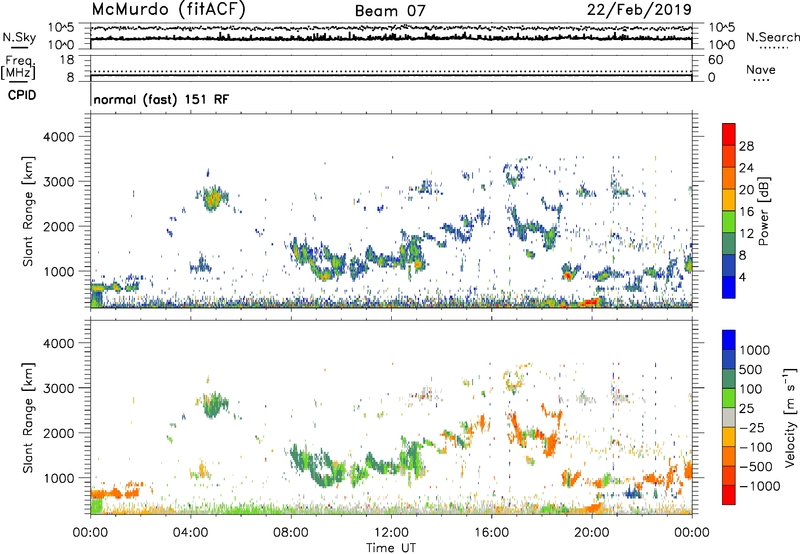Click the Time UT axis title
The width and height of the screenshot is (800, 554).
391,548
